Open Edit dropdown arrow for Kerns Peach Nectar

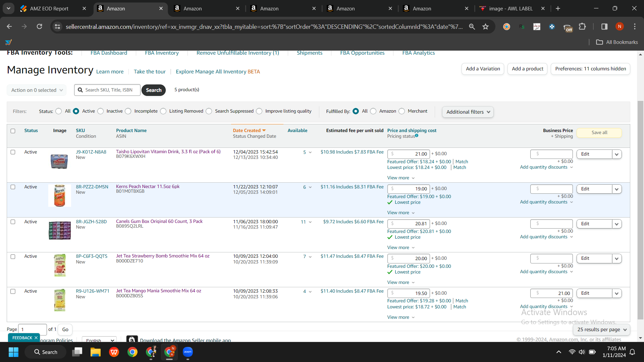[617, 189]
